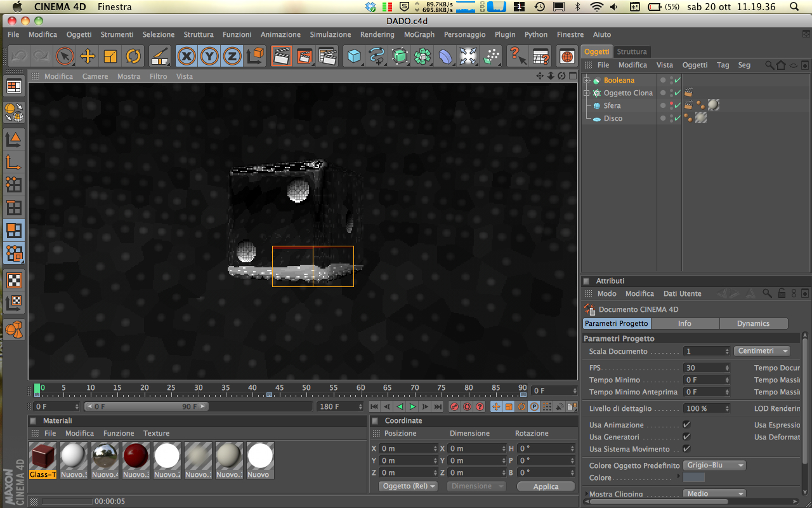Go to animation start button

(374, 406)
